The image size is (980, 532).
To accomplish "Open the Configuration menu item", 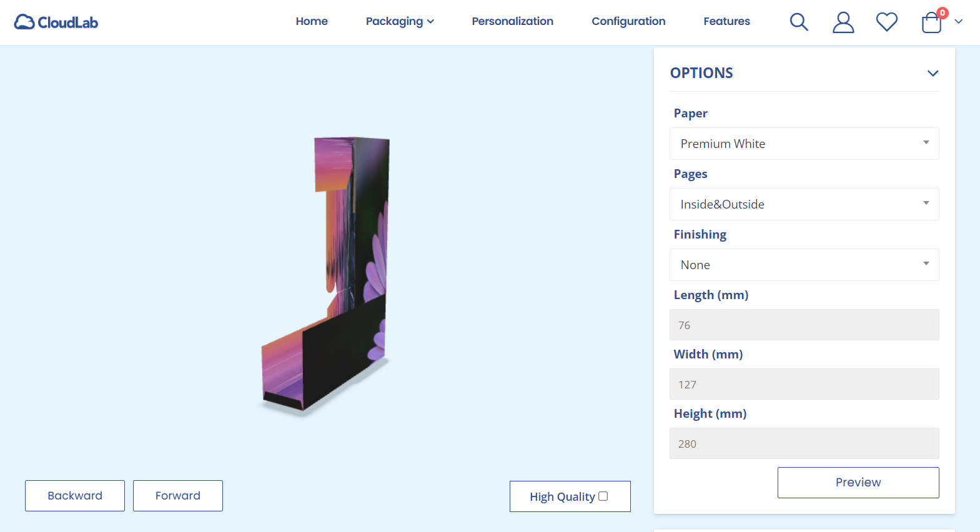I will click(628, 21).
